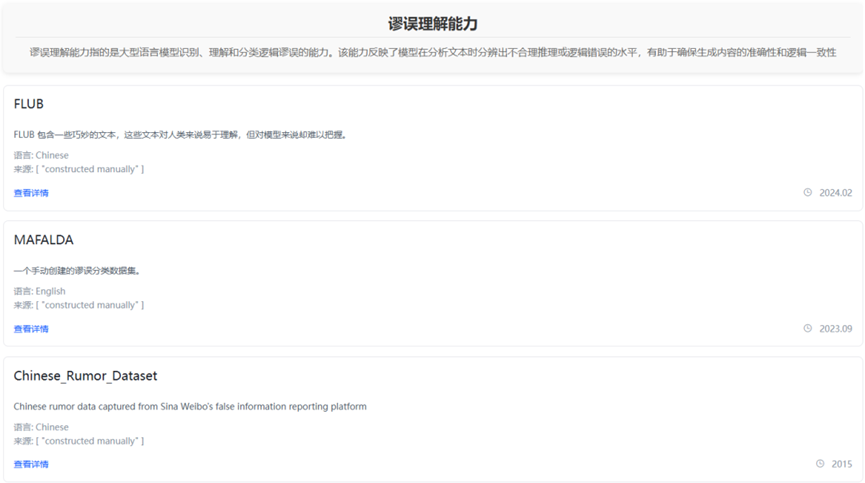
Task: Open 查看详情 link for FLUB
Action: point(31,193)
